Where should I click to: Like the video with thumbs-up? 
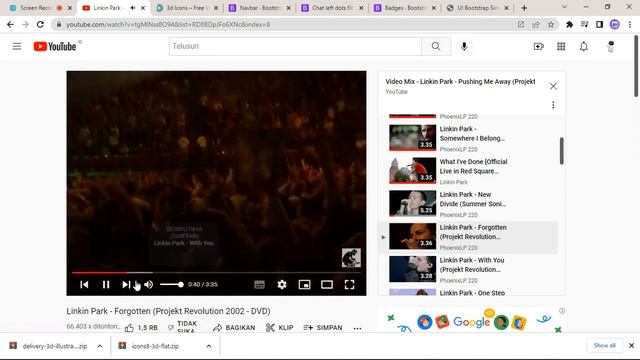[x=141, y=327]
